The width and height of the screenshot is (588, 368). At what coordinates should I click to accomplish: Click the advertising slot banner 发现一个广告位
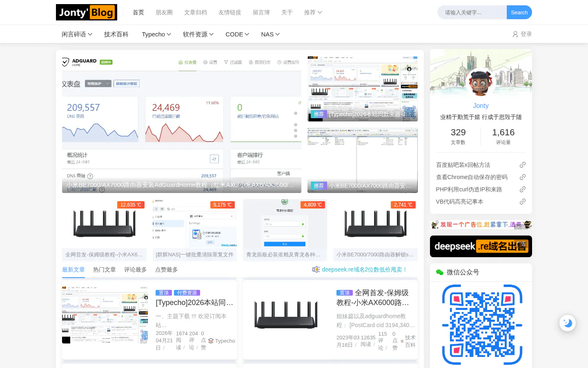(x=481, y=224)
